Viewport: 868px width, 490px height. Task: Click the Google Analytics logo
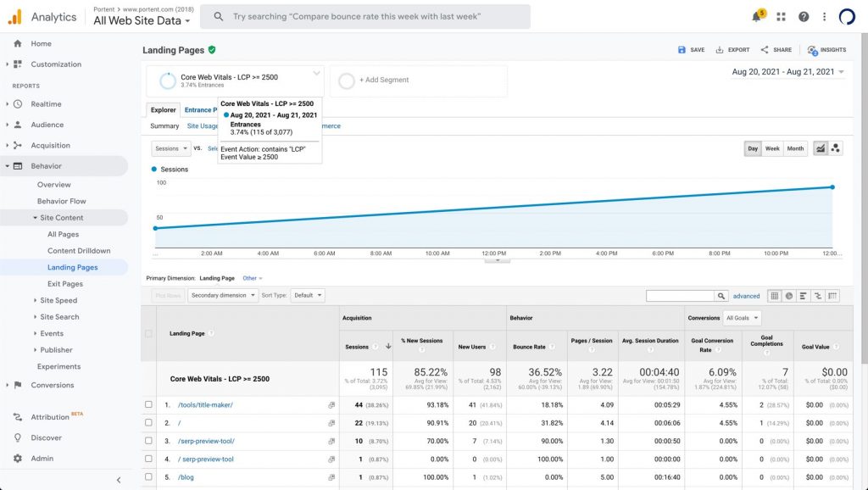(x=15, y=17)
